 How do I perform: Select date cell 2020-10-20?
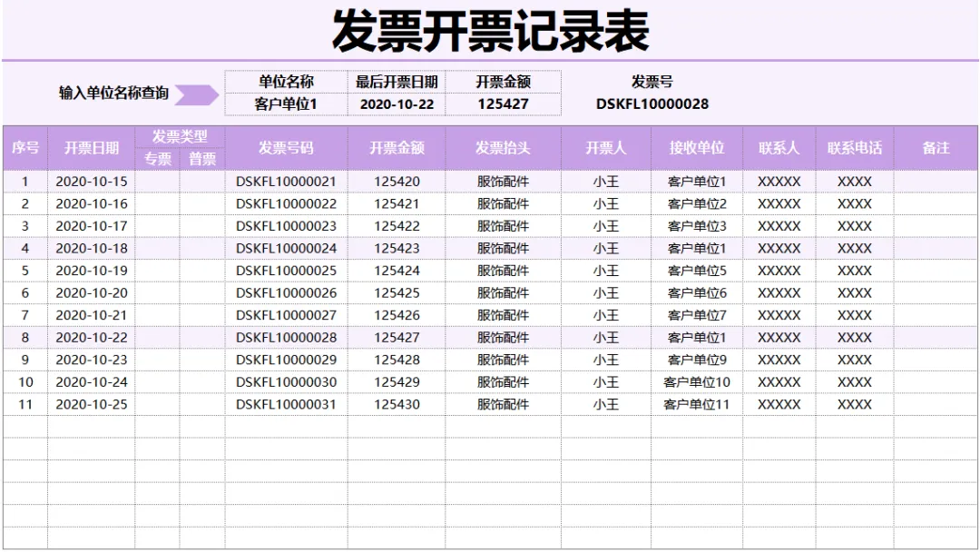(92, 292)
